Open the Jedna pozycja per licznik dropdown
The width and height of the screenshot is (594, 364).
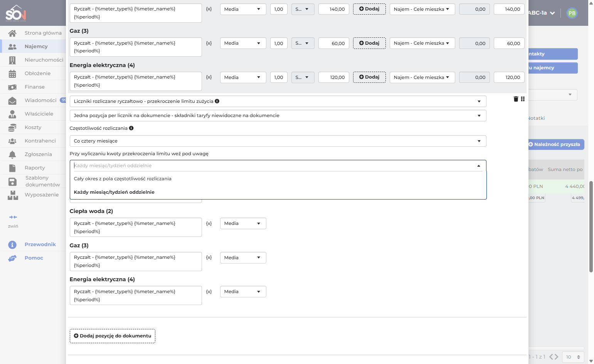tap(278, 116)
